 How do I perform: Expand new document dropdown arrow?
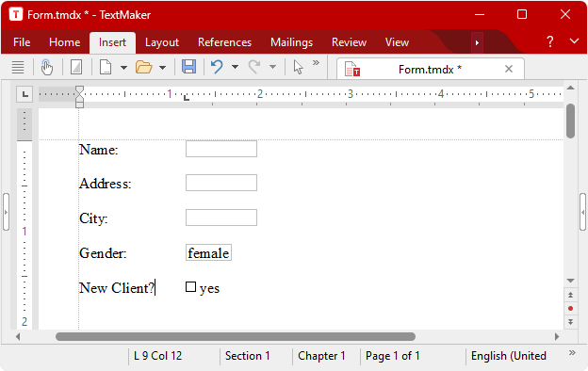[x=123, y=68]
